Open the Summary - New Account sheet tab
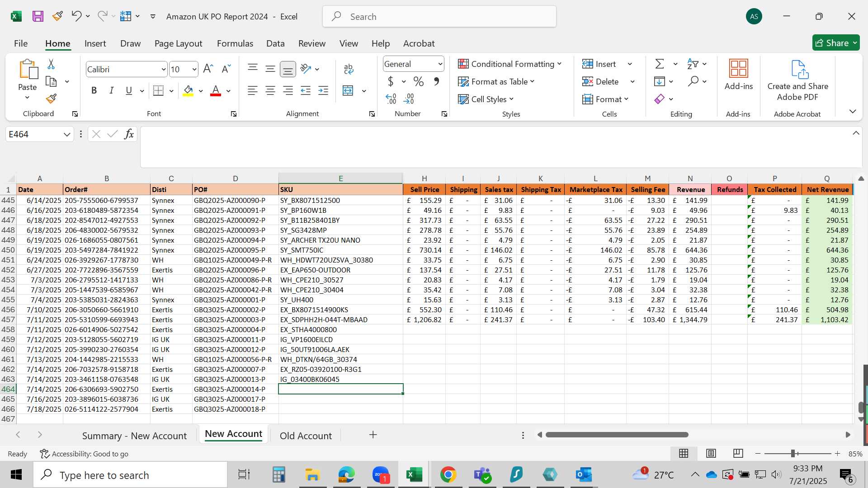Image resolution: width=868 pixels, height=488 pixels. [x=134, y=436]
